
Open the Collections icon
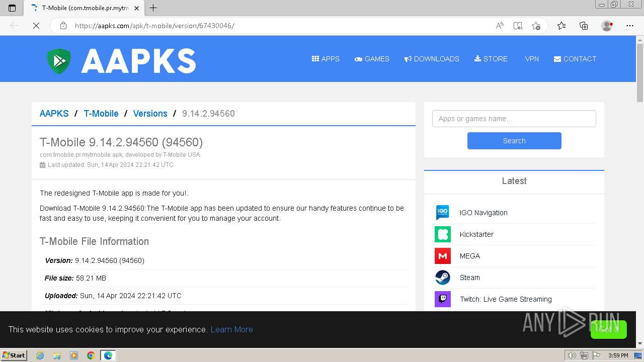[x=584, y=26]
